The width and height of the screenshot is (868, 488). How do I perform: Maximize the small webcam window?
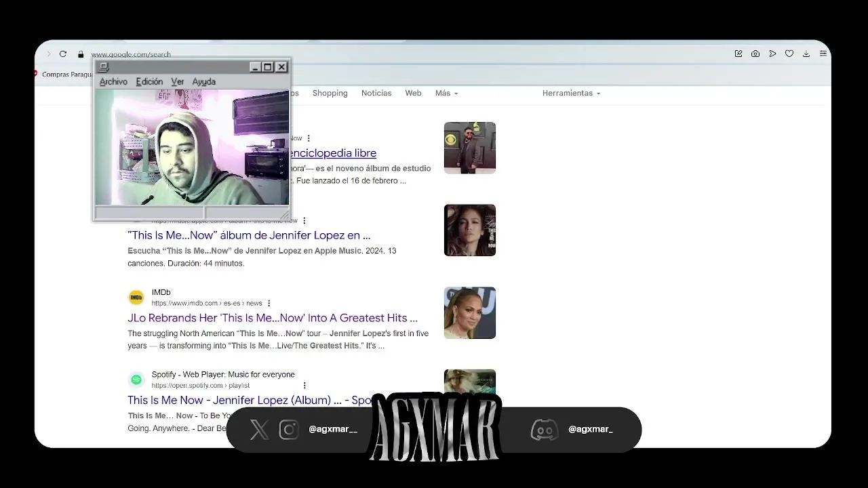268,67
